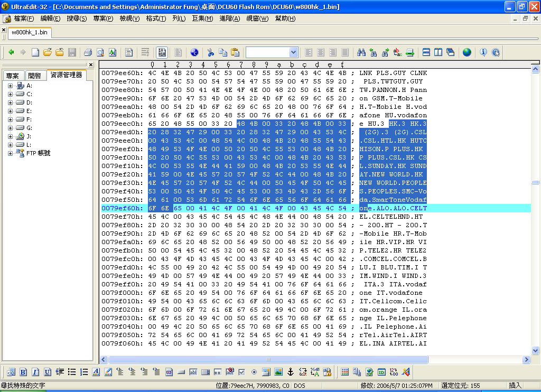
Task: Click the Save floppy disk icon
Action: pyautogui.click(x=72, y=52)
